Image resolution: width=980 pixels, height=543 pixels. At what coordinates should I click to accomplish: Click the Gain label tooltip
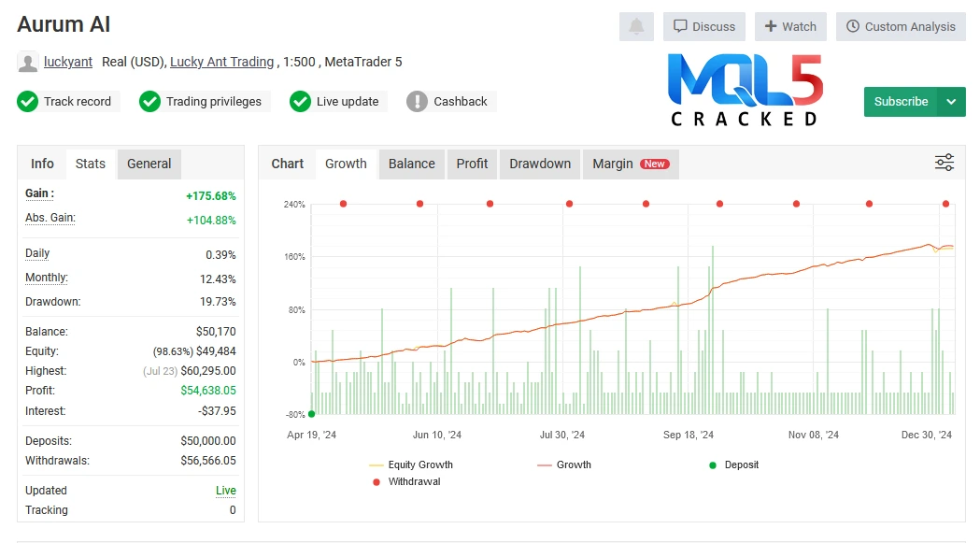tap(39, 194)
